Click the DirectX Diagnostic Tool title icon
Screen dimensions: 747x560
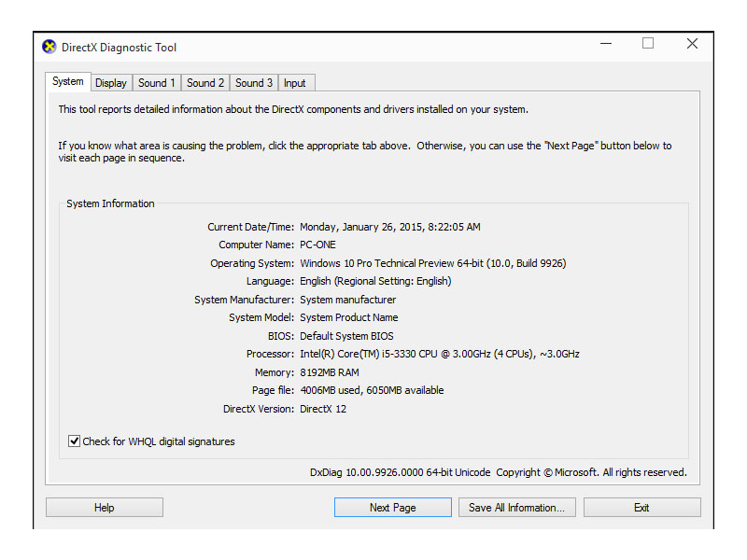[x=49, y=47]
